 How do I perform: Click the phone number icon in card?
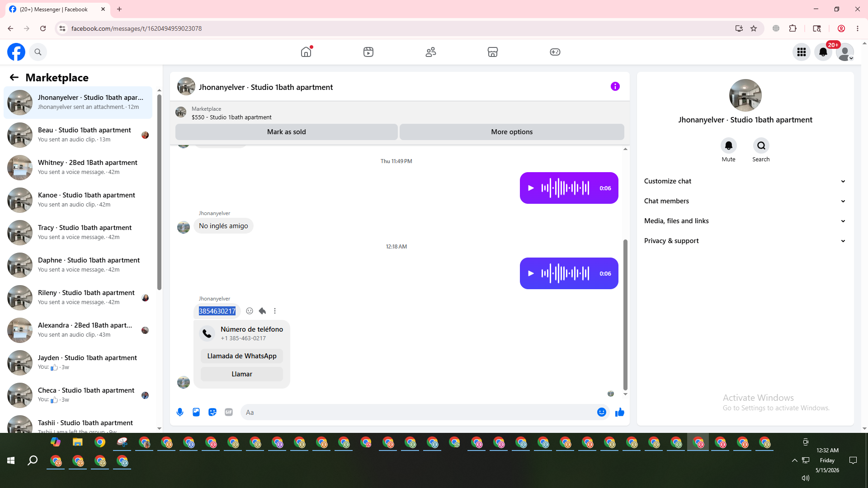(207, 333)
